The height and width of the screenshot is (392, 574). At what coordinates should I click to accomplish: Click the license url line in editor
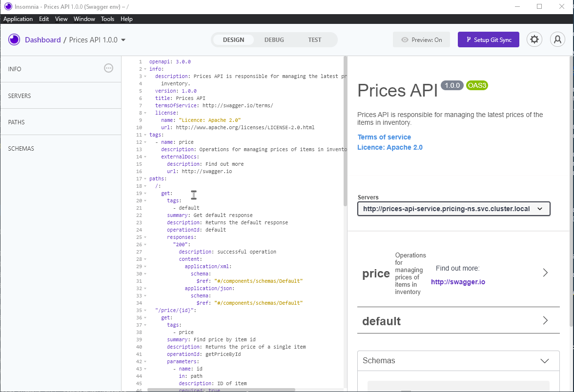[x=238, y=128]
